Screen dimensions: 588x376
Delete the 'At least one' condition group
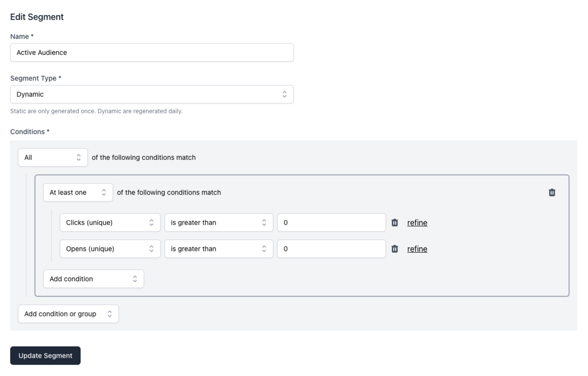click(x=552, y=193)
